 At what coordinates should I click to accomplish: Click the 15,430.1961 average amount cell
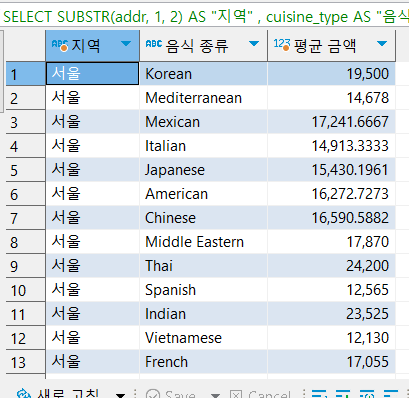coord(332,170)
